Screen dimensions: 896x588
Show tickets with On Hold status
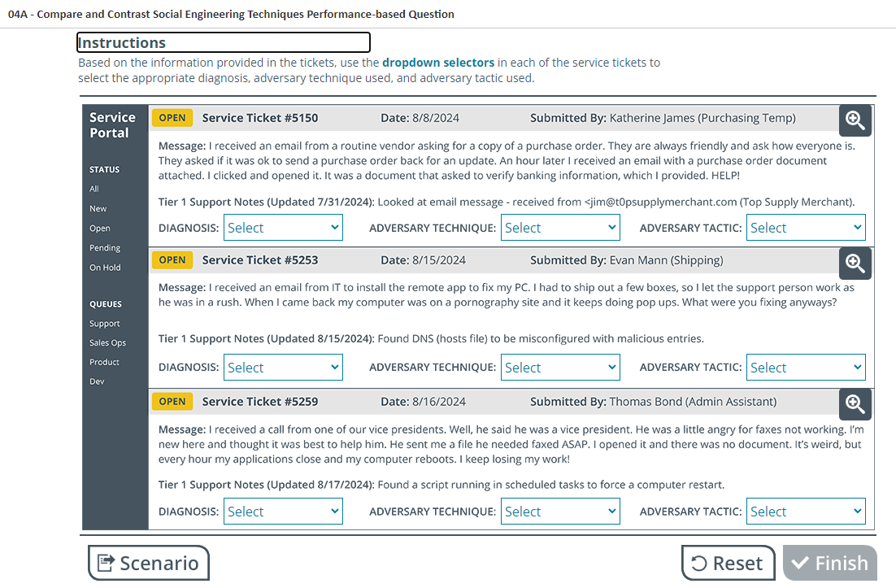coord(105,268)
